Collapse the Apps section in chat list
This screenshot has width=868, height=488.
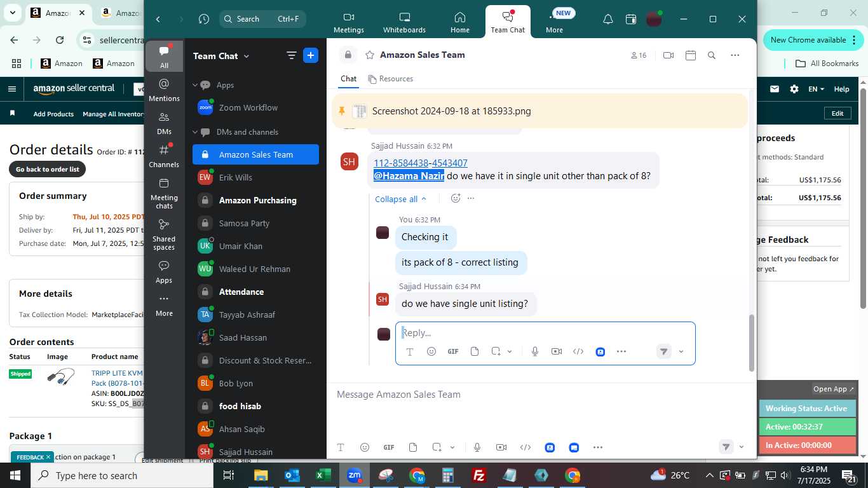click(196, 85)
